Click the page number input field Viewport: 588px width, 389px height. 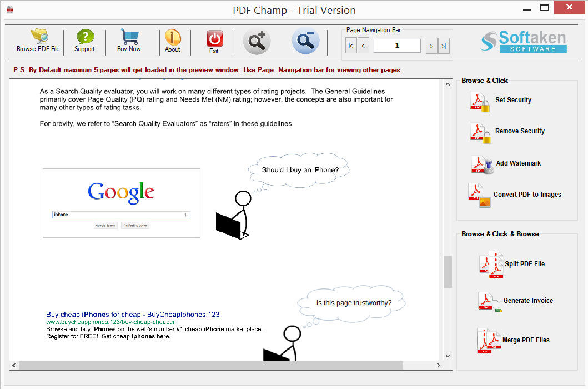(397, 46)
